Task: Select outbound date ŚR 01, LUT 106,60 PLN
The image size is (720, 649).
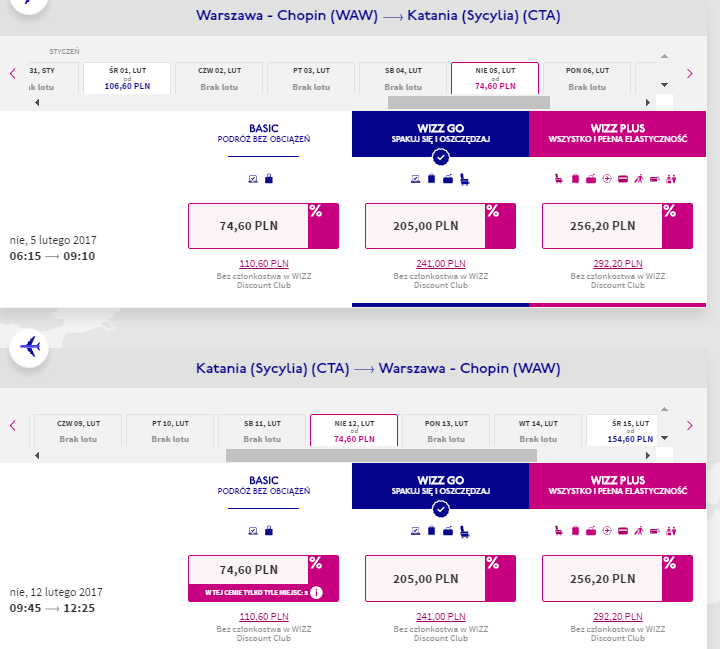Action: click(x=127, y=79)
